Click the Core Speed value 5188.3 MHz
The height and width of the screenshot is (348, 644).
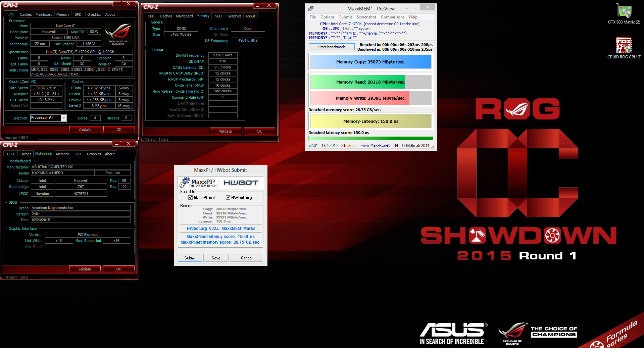(x=46, y=88)
